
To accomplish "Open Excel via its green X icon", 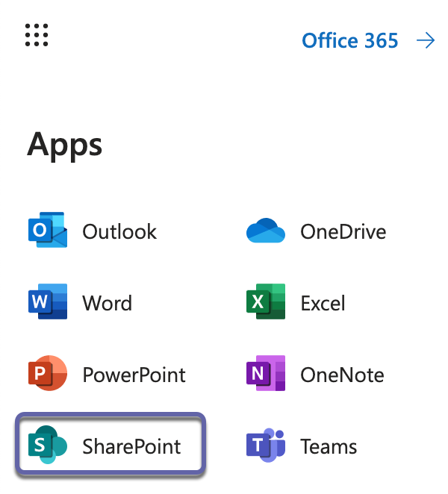I will point(266,301).
